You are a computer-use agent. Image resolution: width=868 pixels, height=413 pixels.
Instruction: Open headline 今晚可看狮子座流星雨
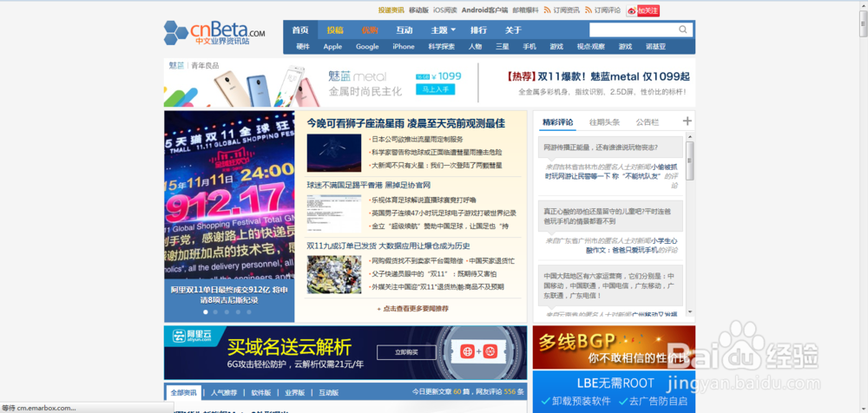click(x=406, y=123)
